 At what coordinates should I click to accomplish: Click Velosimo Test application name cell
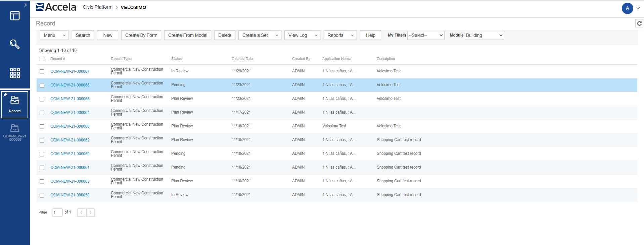click(x=334, y=126)
